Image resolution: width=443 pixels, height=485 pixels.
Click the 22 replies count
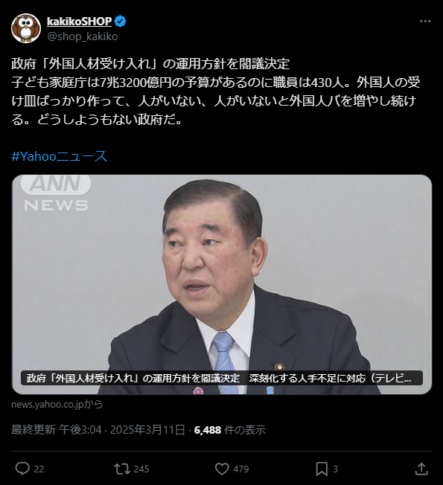click(39, 469)
